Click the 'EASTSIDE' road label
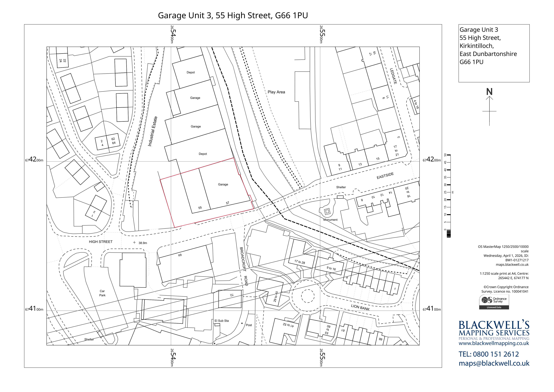Image resolution: width=554 pixels, height=392 pixels. [385, 176]
